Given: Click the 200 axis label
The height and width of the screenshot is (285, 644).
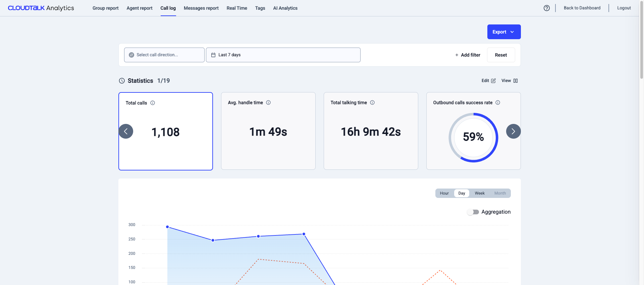Looking at the screenshot, I should [x=132, y=254].
